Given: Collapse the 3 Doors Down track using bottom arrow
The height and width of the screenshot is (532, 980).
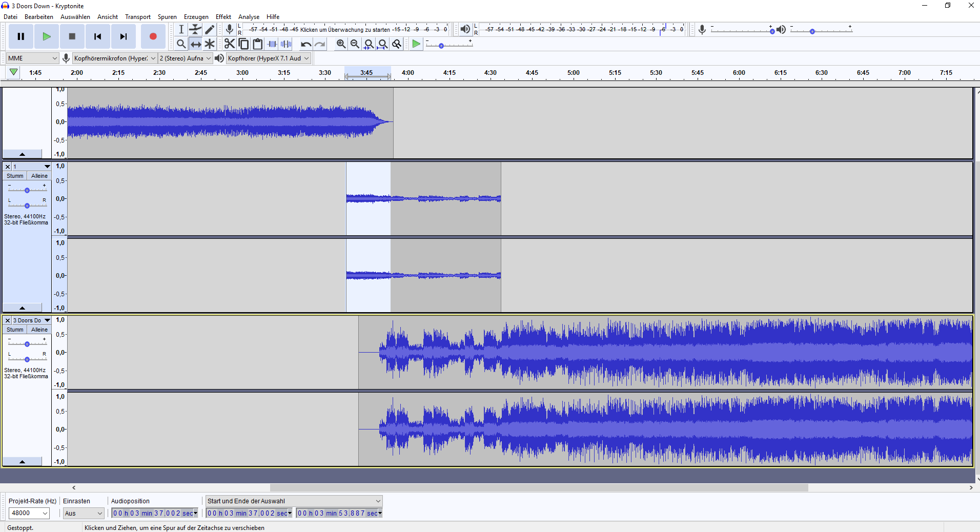Looking at the screenshot, I should (22, 462).
